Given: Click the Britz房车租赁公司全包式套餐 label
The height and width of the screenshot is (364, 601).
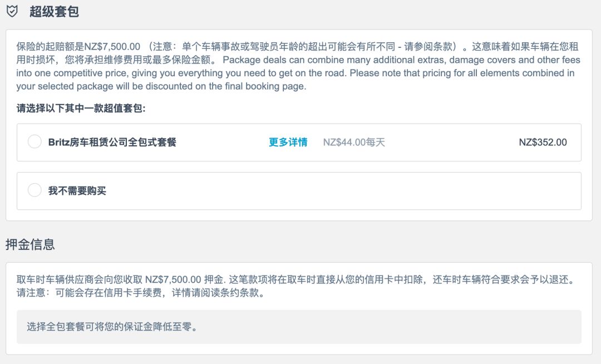Looking at the screenshot, I should click(x=112, y=142).
